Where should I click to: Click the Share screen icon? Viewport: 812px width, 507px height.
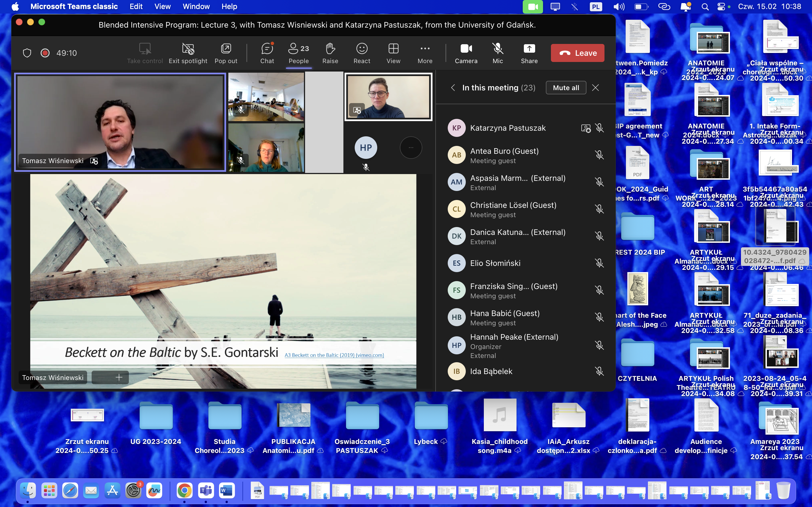529,53
